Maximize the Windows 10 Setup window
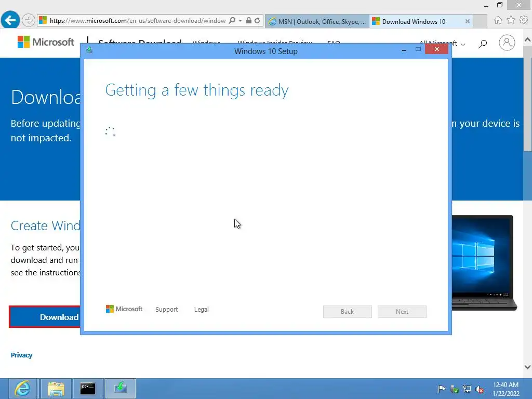This screenshot has height=399, width=532. click(418, 49)
